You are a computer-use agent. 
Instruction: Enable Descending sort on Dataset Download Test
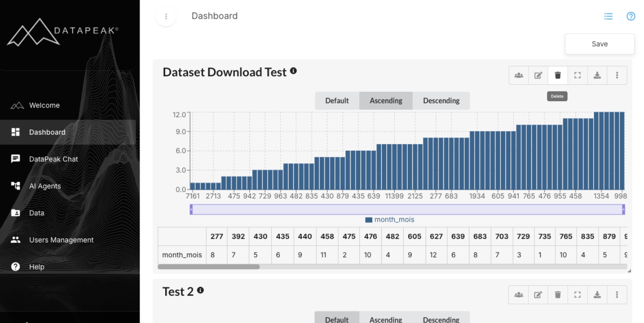pos(441,100)
